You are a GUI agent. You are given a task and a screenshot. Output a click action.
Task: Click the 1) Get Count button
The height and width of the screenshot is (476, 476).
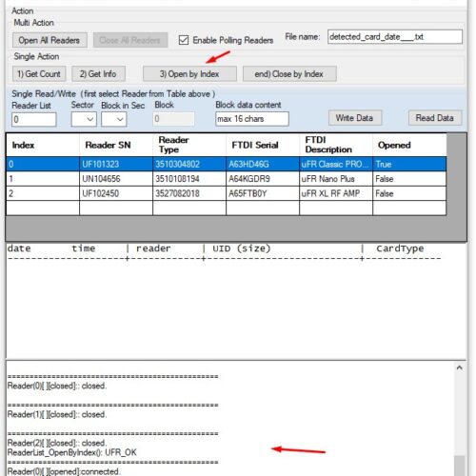point(39,74)
